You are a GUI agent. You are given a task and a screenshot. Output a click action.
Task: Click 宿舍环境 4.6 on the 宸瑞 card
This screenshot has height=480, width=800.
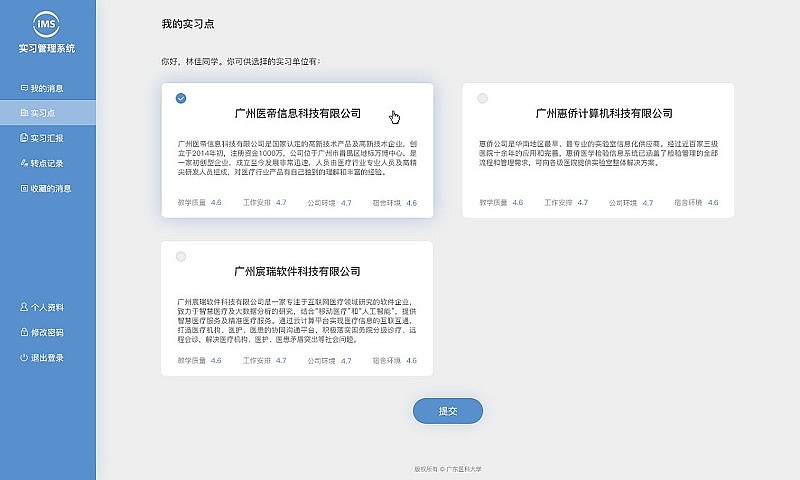(395, 361)
